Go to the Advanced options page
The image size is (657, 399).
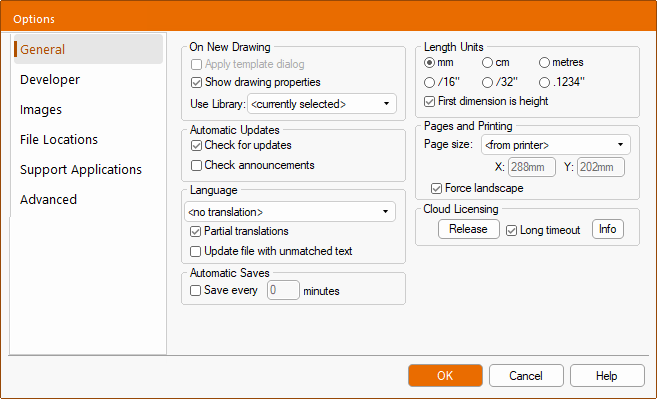point(88,200)
